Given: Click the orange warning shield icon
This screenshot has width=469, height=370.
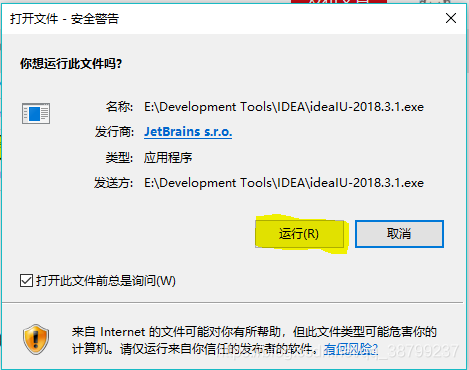Looking at the screenshot, I should pyautogui.click(x=36, y=339).
